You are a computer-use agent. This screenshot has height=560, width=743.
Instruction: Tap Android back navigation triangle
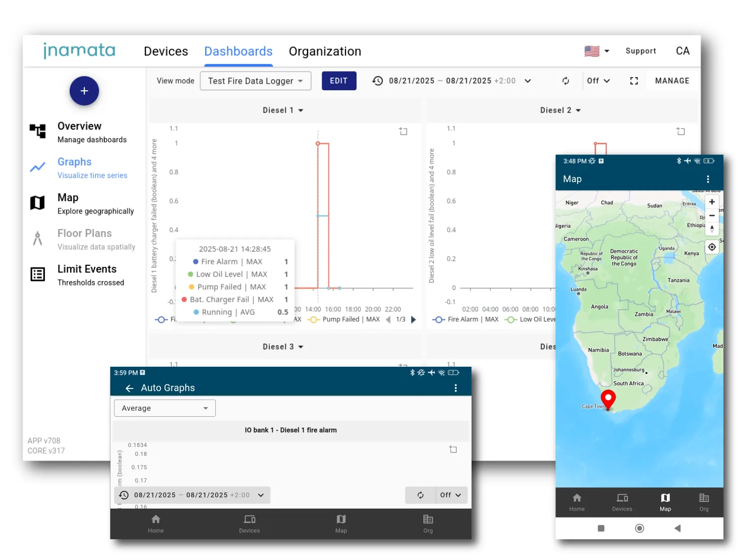point(677,528)
